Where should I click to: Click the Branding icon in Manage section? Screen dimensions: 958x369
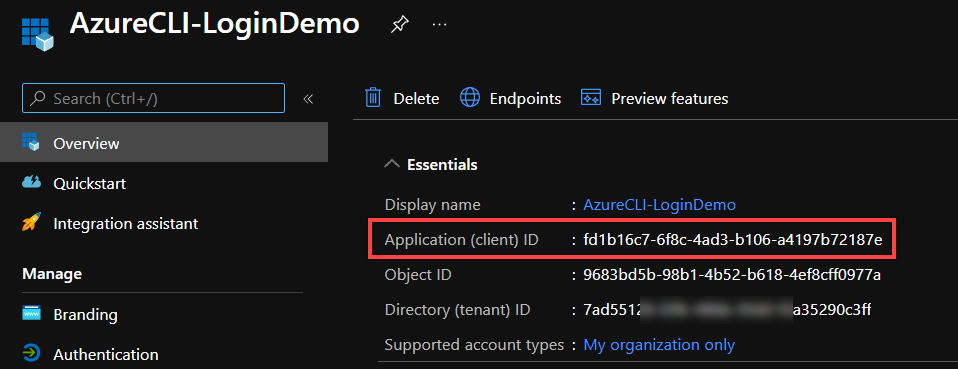pos(31,314)
